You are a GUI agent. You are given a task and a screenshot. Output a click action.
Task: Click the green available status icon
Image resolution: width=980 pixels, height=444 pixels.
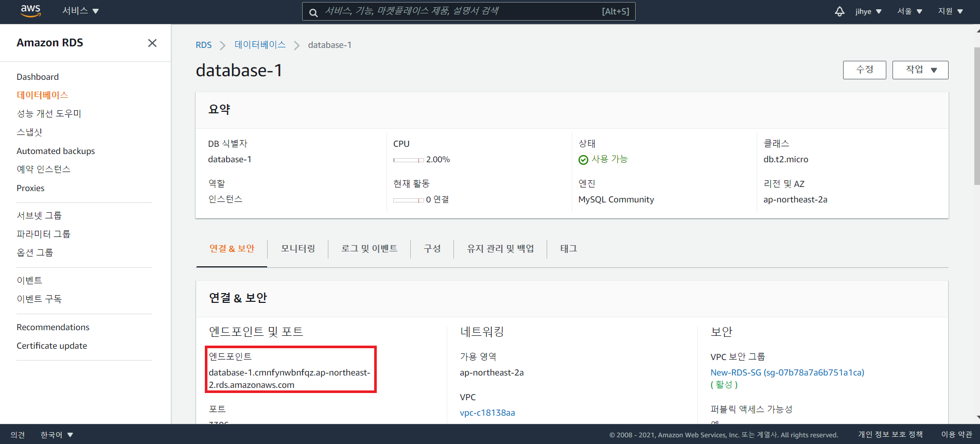coord(583,160)
